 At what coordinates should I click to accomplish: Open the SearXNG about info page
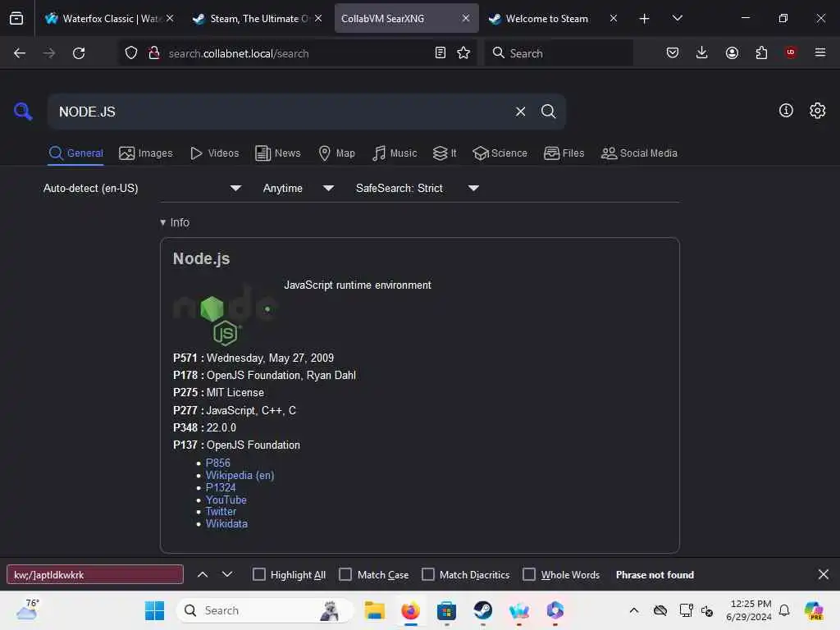tap(786, 111)
